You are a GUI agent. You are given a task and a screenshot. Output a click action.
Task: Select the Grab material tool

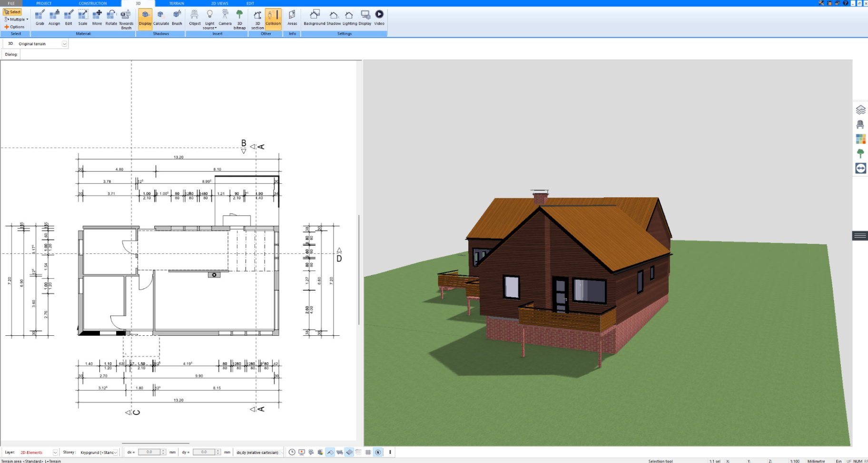[40, 18]
